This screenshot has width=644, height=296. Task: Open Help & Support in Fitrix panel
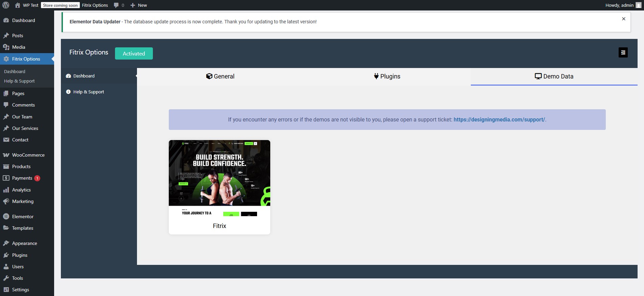tap(89, 92)
